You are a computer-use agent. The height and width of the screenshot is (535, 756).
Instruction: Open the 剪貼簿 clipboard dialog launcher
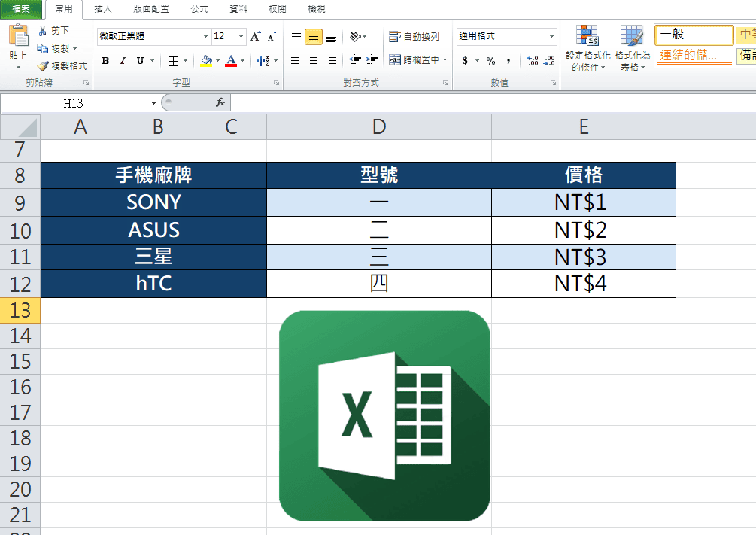click(x=87, y=83)
